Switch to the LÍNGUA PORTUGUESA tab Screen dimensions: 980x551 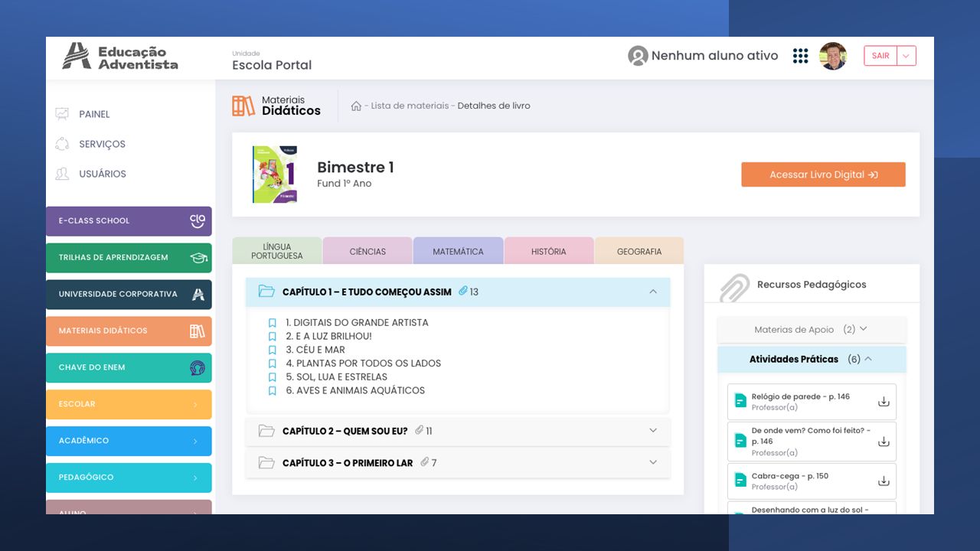tap(277, 250)
